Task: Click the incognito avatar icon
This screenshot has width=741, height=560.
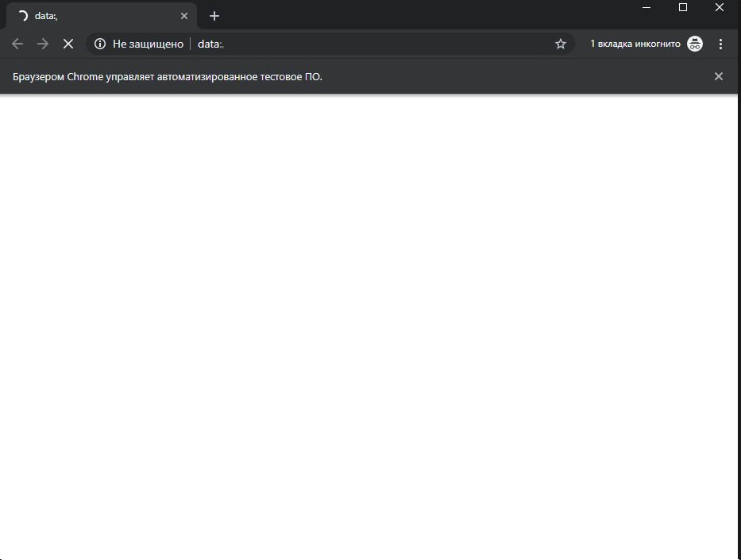Action: (695, 44)
